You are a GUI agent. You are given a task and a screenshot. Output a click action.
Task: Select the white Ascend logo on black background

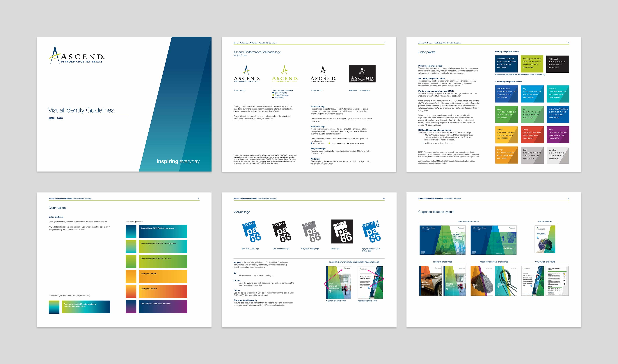pyautogui.click(x=362, y=74)
